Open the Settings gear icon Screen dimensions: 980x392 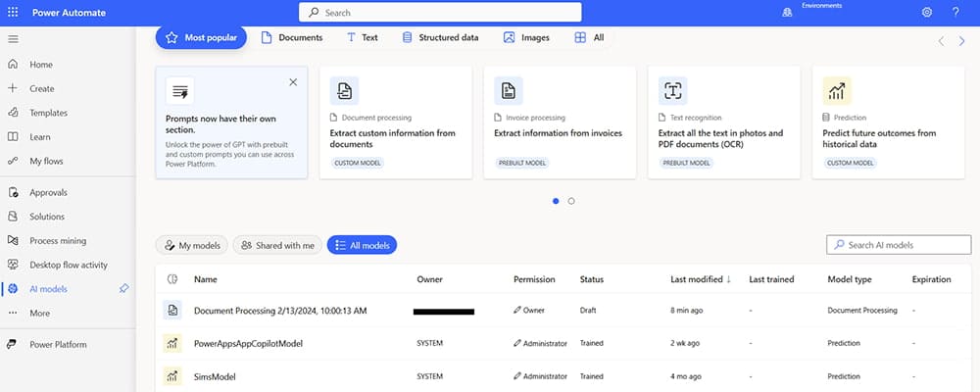pyautogui.click(x=927, y=13)
